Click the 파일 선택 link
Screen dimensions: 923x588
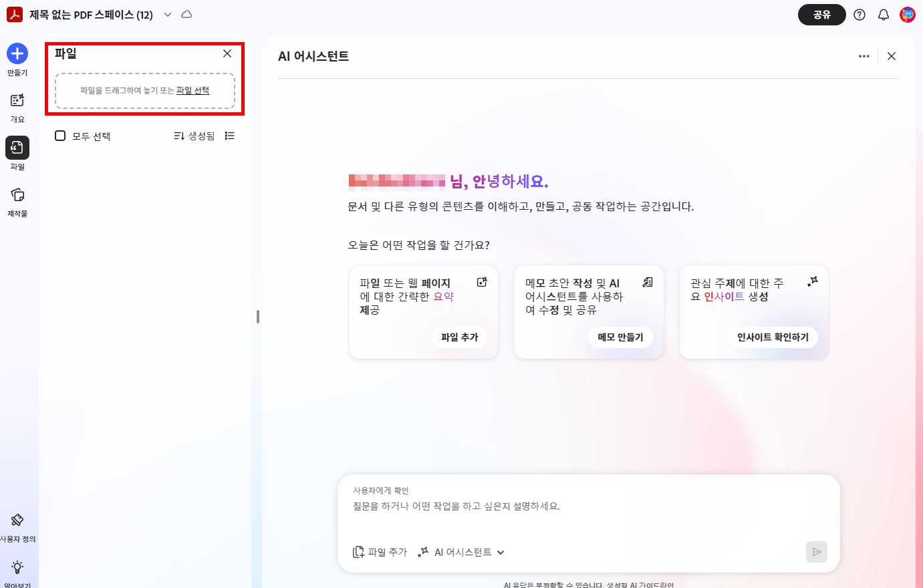pos(193,90)
